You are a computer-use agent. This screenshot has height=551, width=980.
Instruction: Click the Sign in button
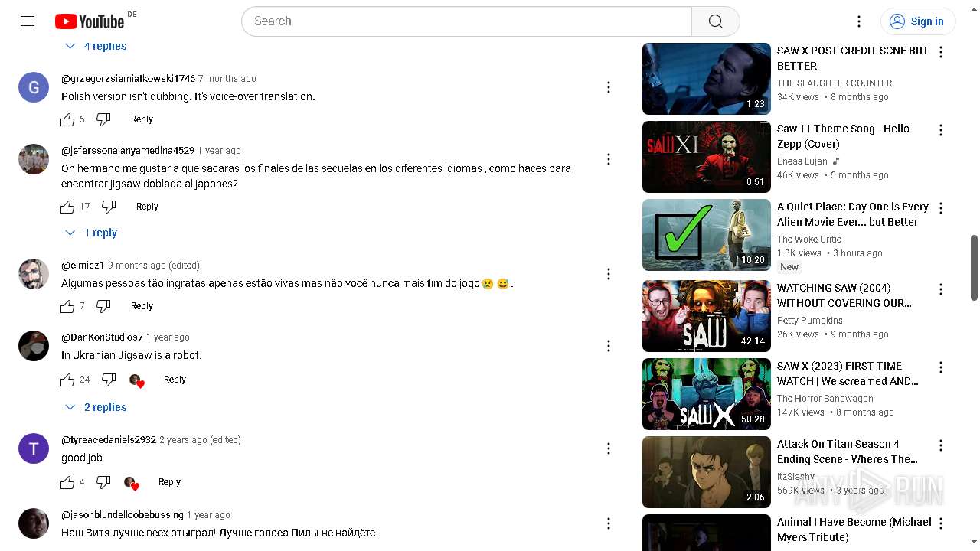click(x=917, y=21)
